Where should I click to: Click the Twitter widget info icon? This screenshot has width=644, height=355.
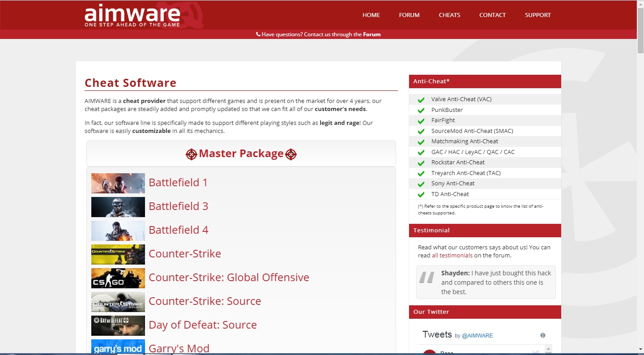click(x=543, y=335)
